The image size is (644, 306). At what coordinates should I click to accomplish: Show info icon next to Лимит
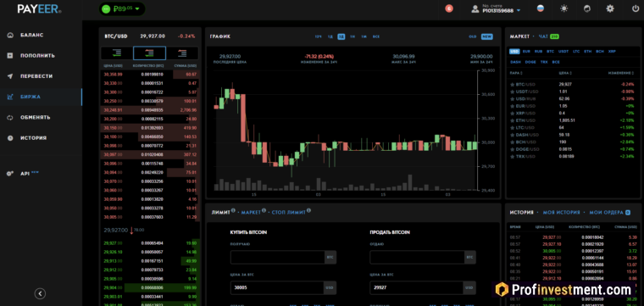click(x=233, y=211)
